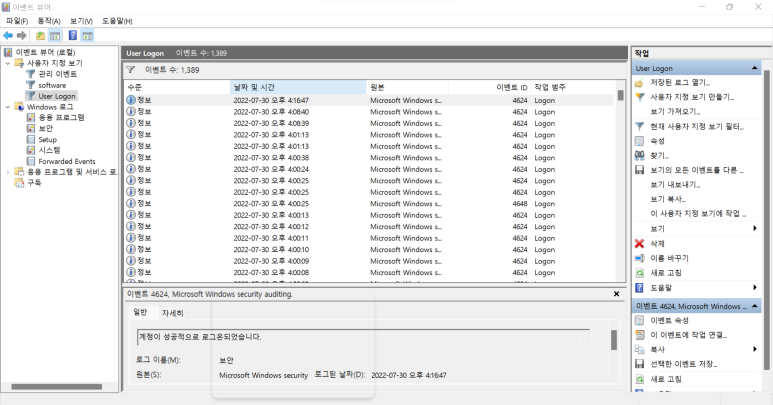
Task: Click the red X 삭제 icon
Action: click(639, 243)
